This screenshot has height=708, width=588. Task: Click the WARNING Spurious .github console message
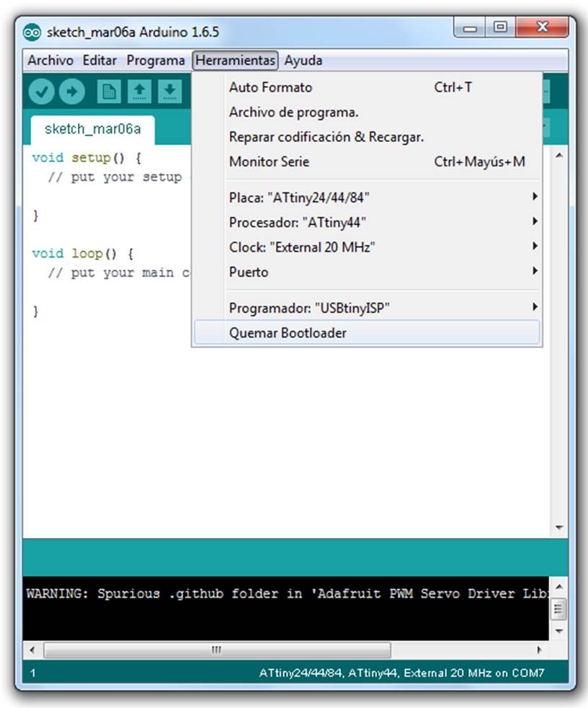coord(287,593)
